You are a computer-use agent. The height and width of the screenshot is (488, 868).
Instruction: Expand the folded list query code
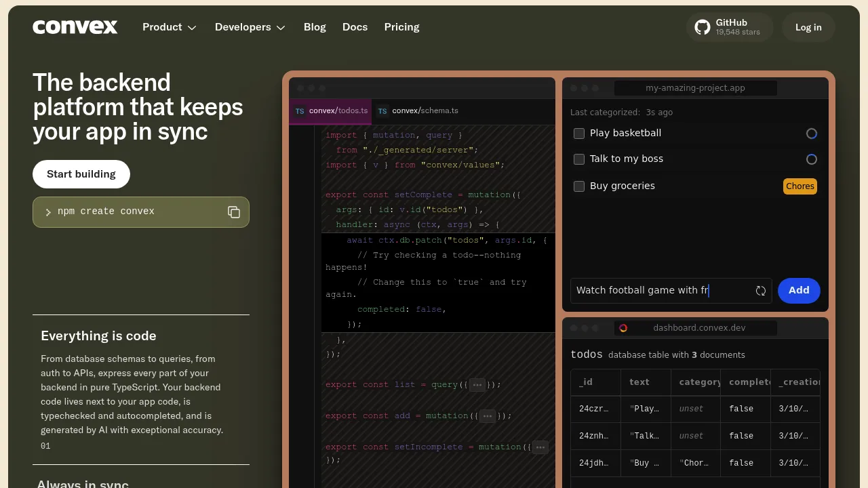pyautogui.click(x=477, y=385)
